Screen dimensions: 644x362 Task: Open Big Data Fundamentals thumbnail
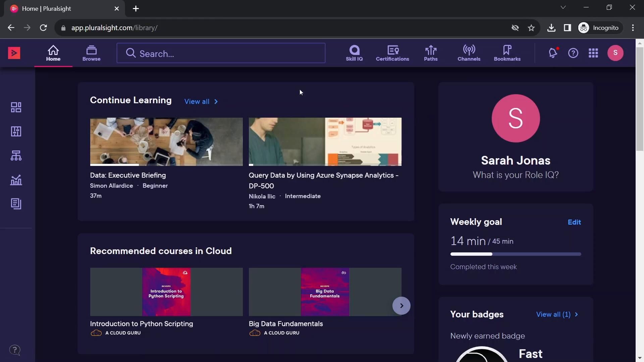coord(325,292)
